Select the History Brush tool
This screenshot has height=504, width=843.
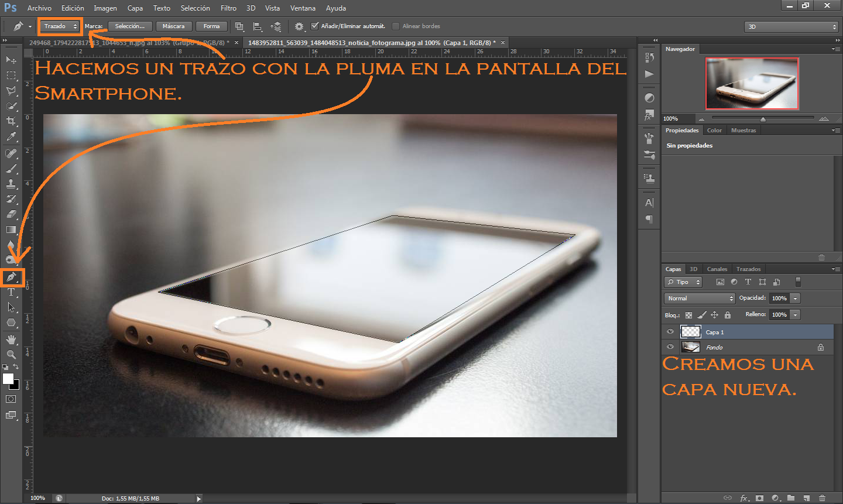[11, 199]
